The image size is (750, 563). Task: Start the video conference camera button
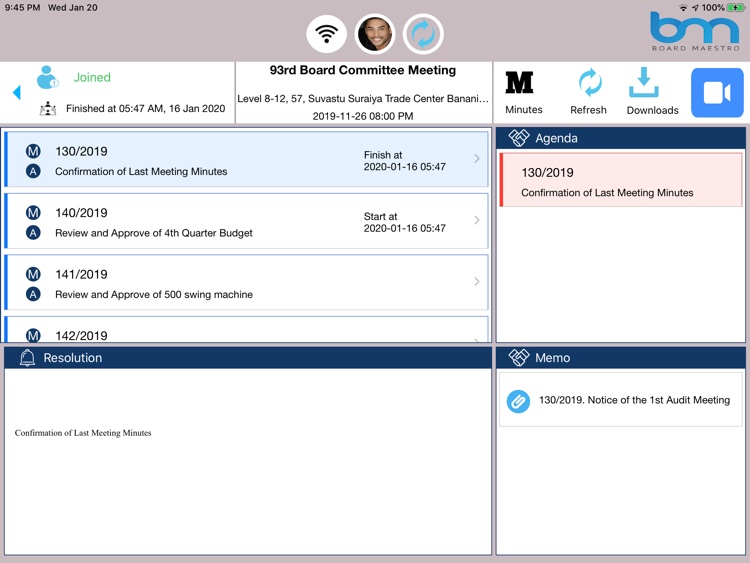tap(717, 93)
